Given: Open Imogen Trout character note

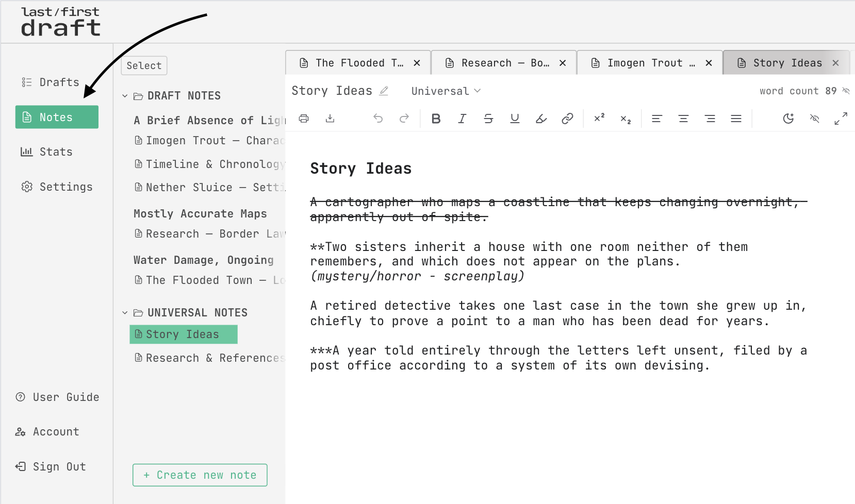Looking at the screenshot, I should pos(209,141).
